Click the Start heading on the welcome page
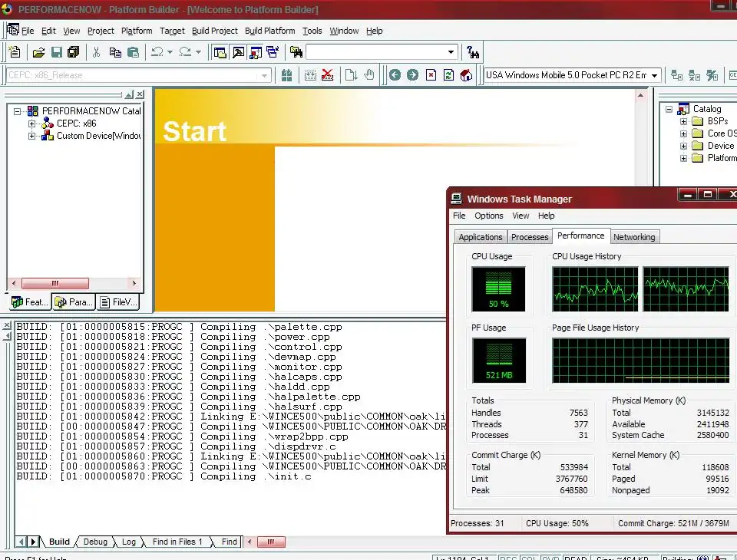Viewport: 737px width, 560px height. (194, 131)
